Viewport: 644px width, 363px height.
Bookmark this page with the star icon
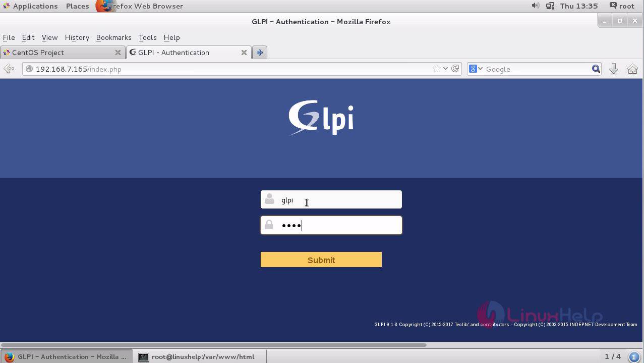[437, 69]
